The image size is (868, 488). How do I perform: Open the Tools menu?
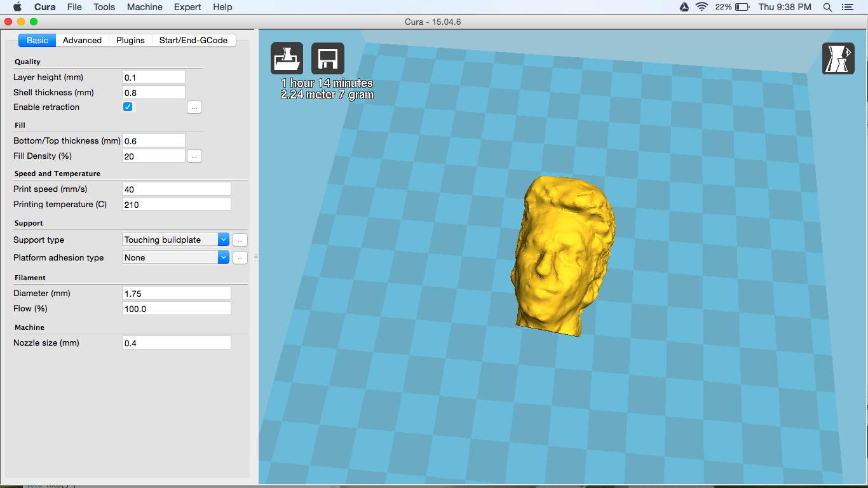coord(104,7)
